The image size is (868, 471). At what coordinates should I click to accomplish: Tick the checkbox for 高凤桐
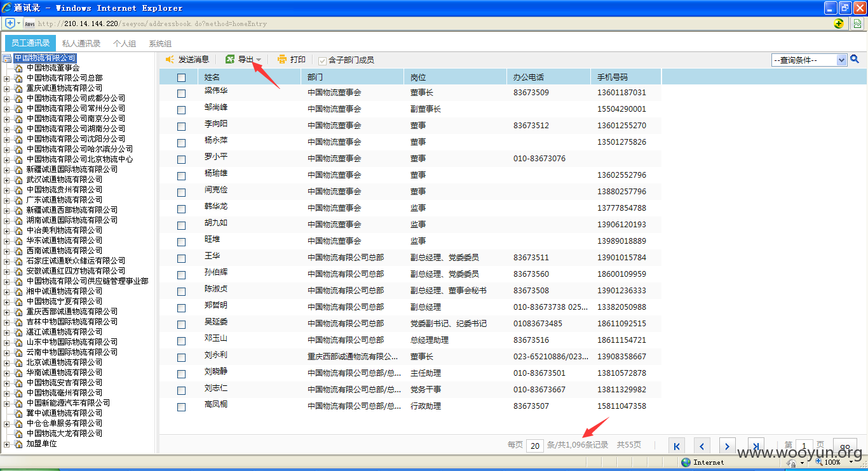coord(182,407)
